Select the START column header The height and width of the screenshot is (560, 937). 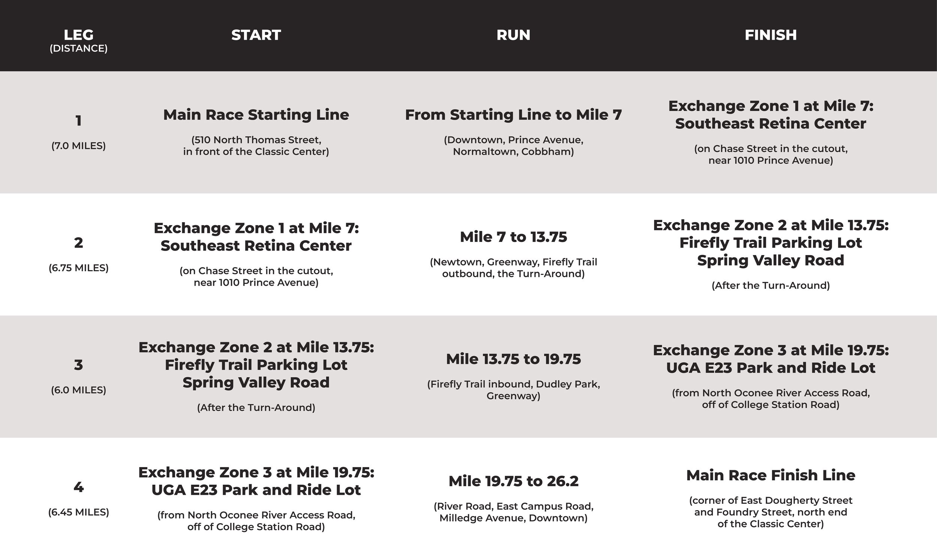coord(256,35)
